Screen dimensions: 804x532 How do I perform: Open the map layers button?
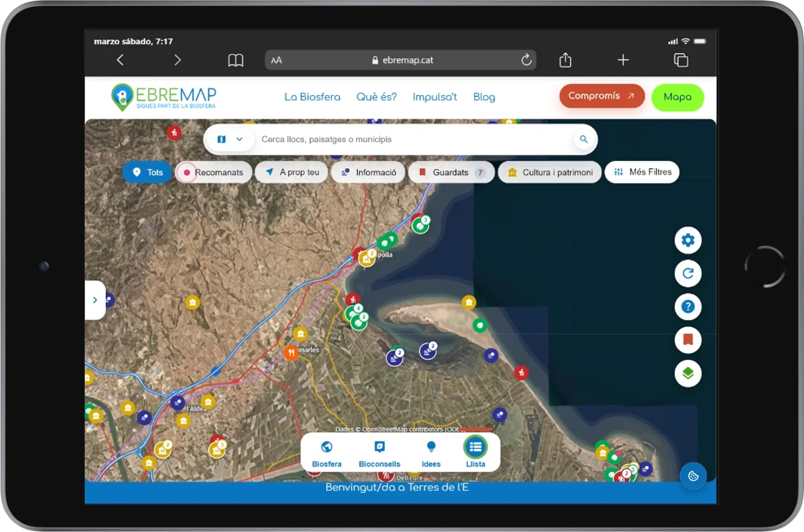(687, 373)
